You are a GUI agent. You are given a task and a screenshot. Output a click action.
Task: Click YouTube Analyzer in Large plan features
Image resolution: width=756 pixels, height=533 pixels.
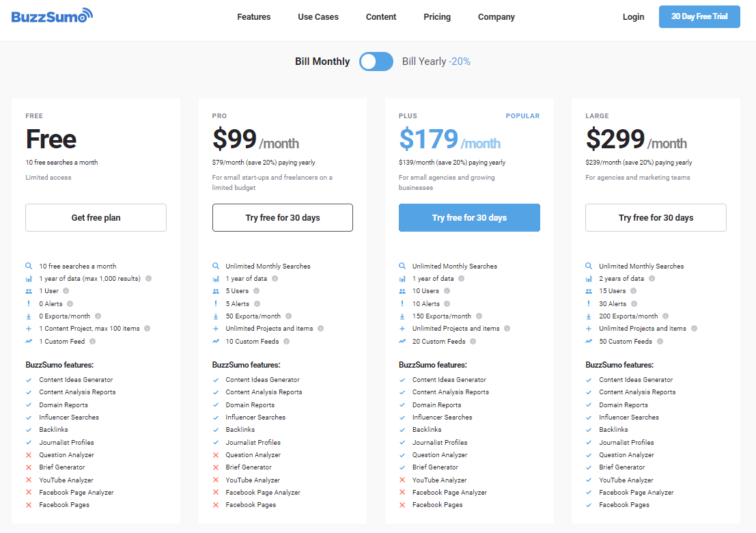click(x=626, y=480)
